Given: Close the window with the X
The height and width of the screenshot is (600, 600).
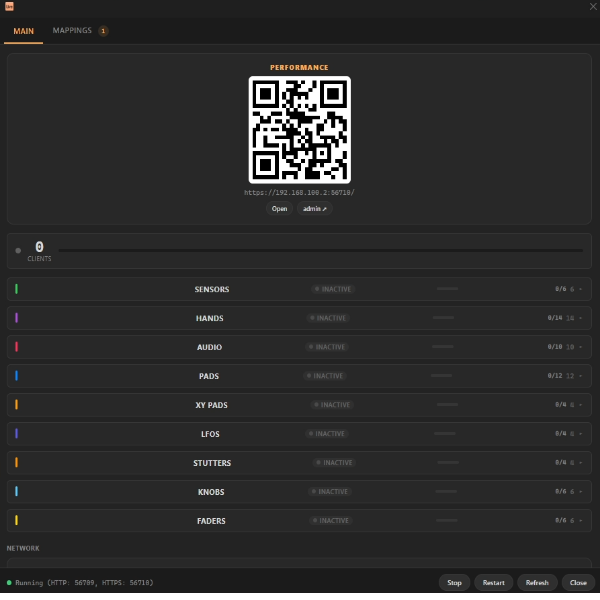Looking at the screenshot, I should 593,7.
